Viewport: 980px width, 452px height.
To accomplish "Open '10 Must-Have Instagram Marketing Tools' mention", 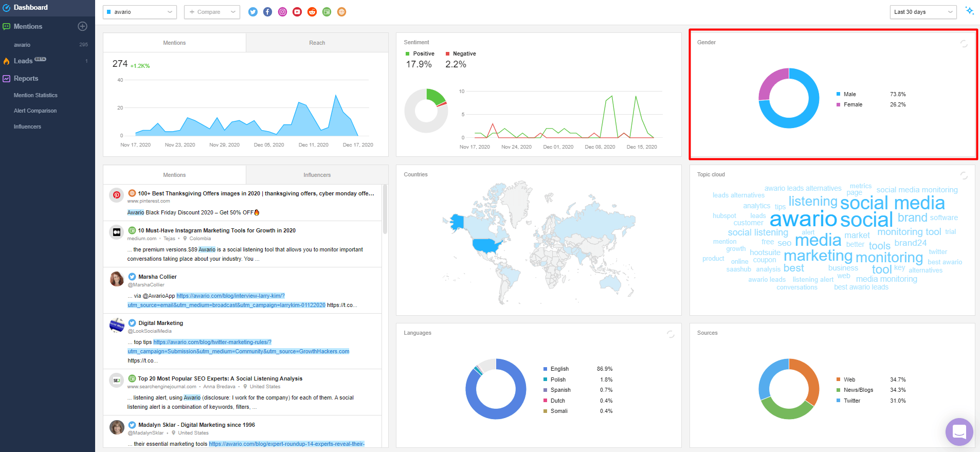I will click(x=216, y=230).
